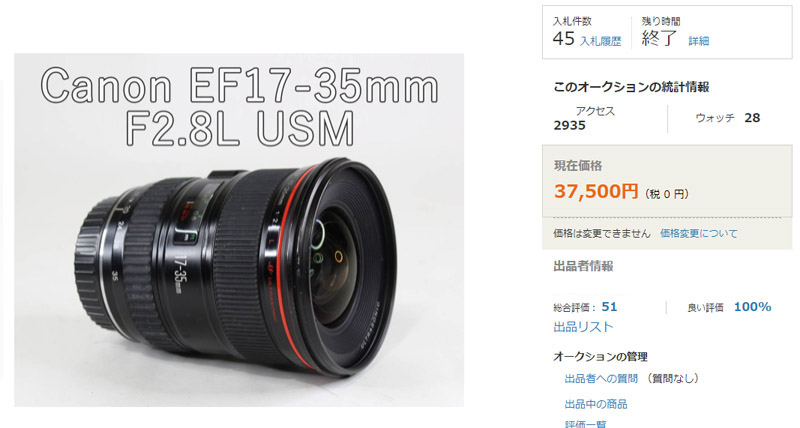
Task: Select the 100% good rating value
Action: (x=752, y=307)
